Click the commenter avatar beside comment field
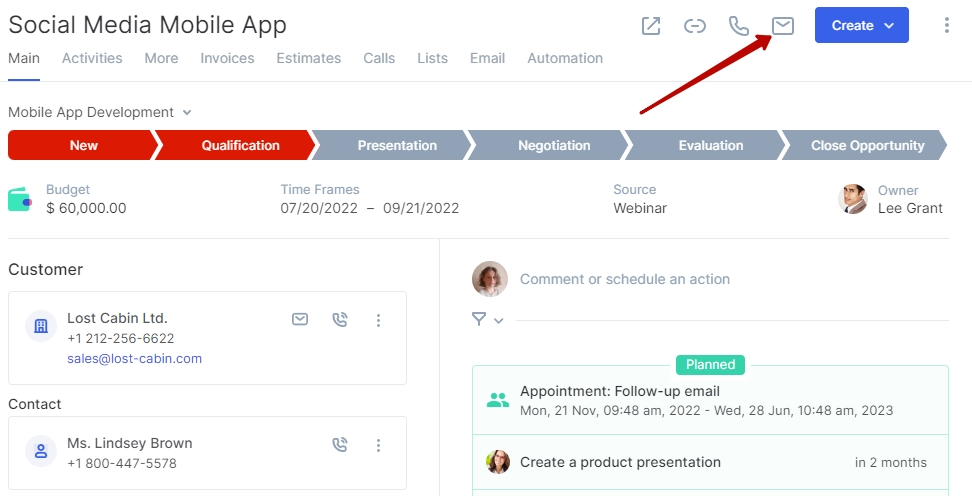 pyautogui.click(x=490, y=279)
